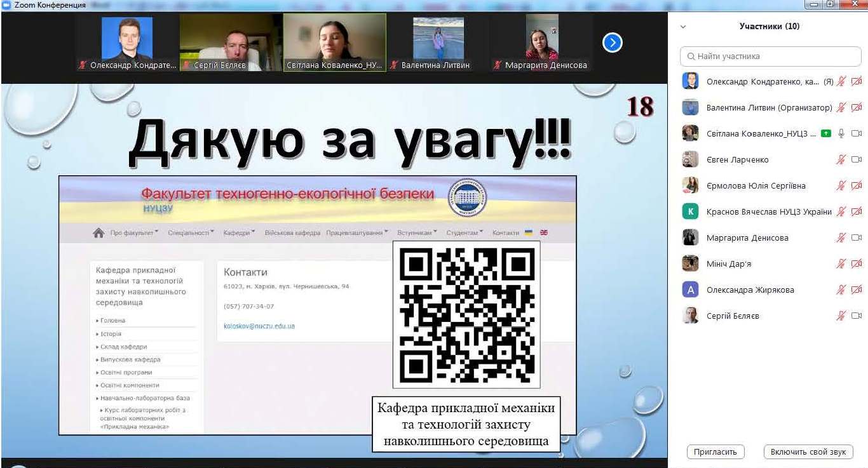Open 'Студентам' menu on the faculty site
Viewport: 868px width, 468px height.
click(465, 233)
